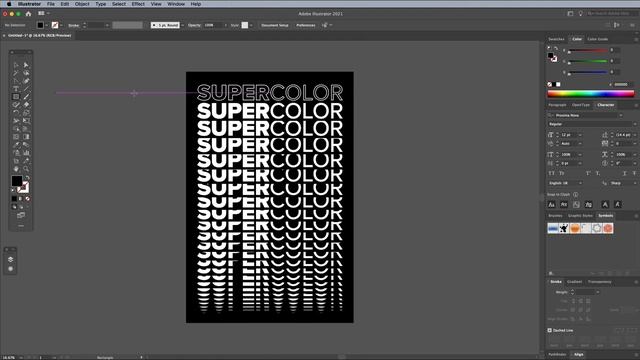Viewport: 640px width, 360px height.
Task: Set color to None in Color panel
Action: pos(550,84)
